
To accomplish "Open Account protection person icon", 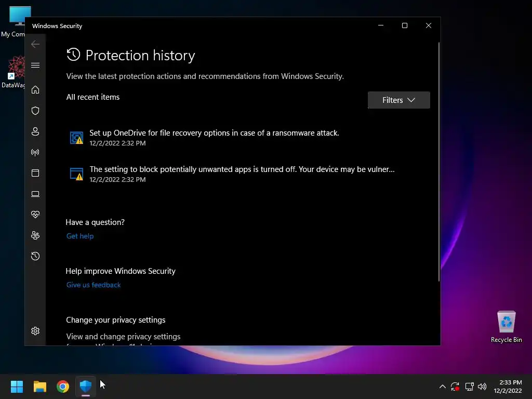I will pyautogui.click(x=35, y=131).
